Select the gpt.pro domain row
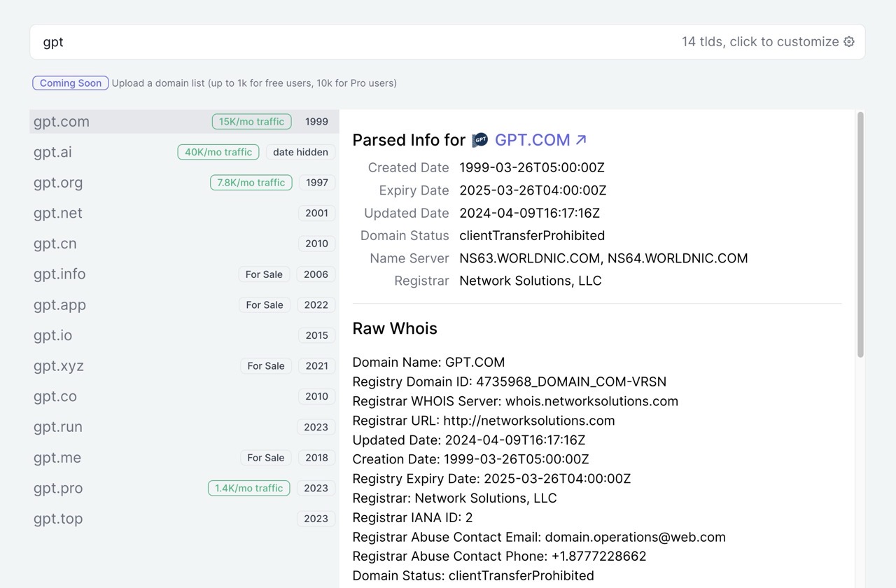The width and height of the screenshot is (896, 588). click(184, 488)
